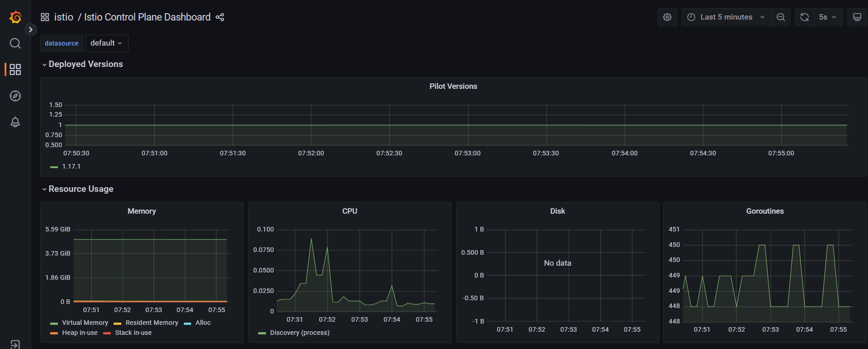The image size is (868, 349).
Task: Click the dashboard grid icon beside istio
Action: pos(45,17)
